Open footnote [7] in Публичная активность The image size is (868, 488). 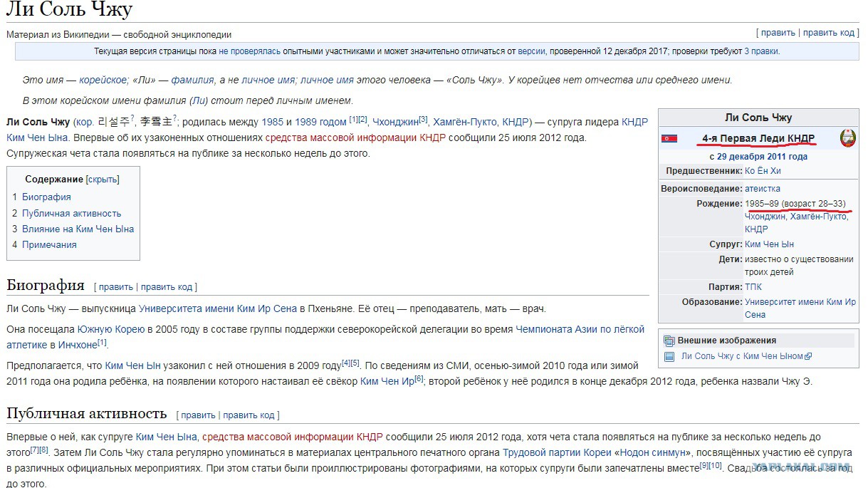pos(34,450)
